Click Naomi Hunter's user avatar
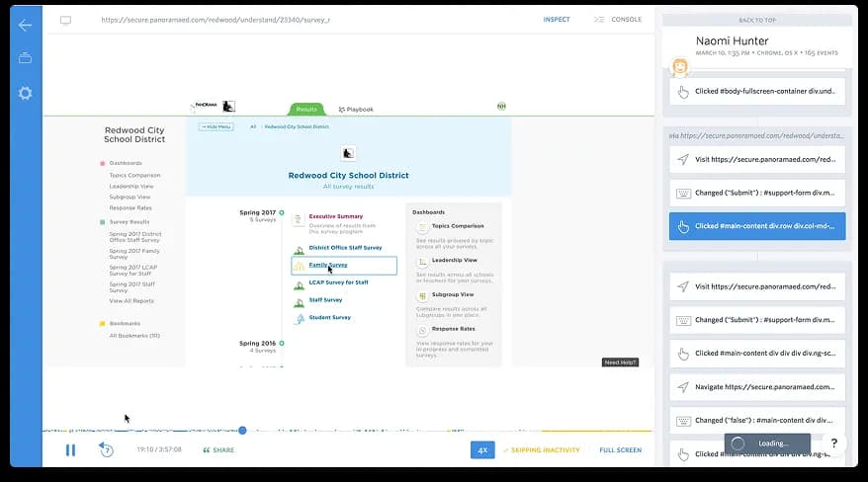 680,67
